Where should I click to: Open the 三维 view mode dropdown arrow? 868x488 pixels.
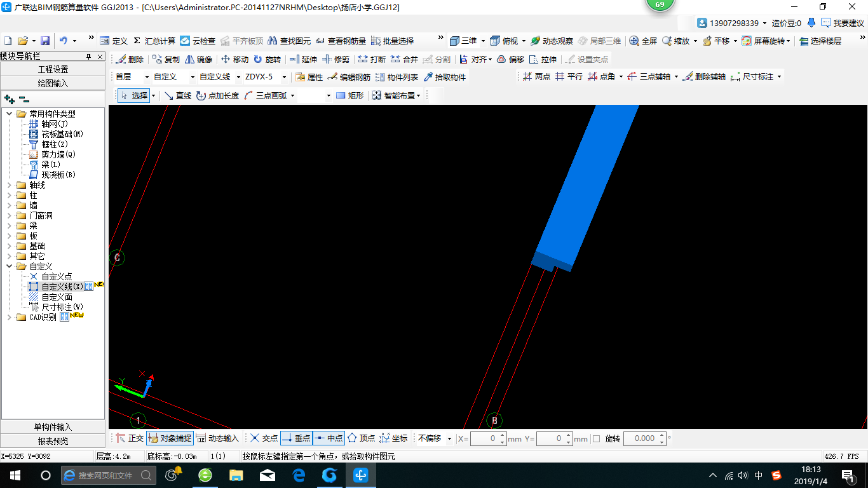click(483, 41)
